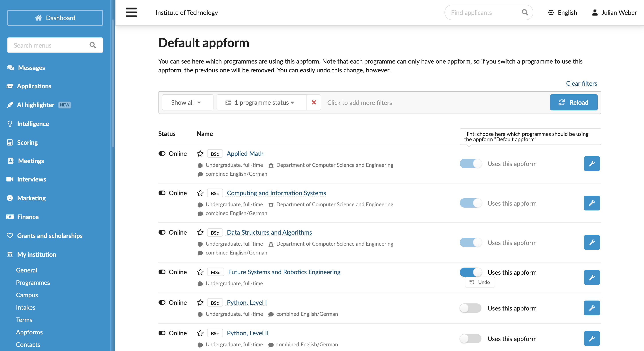The width and height of the screenshot is (644, 351).
Task: Go to Contacts submenu item
Action: (28, 345)
